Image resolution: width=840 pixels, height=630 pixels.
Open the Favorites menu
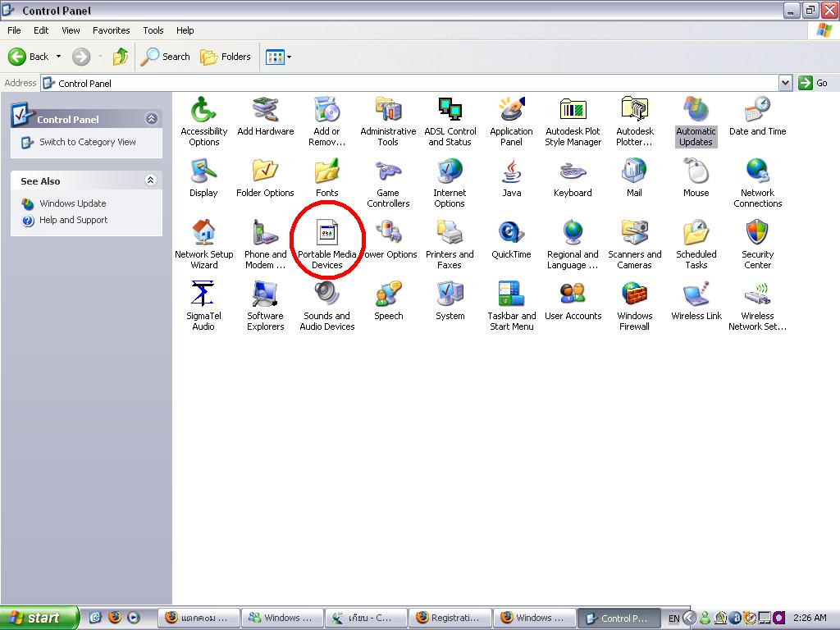coord(111,30)
